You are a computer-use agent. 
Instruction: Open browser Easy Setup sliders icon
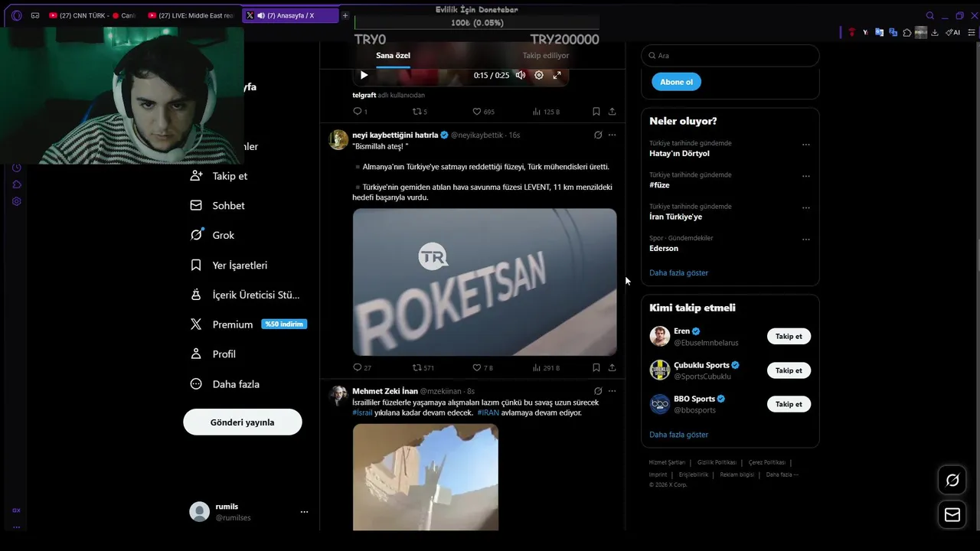pyautogui.click(x=972, y=32)
